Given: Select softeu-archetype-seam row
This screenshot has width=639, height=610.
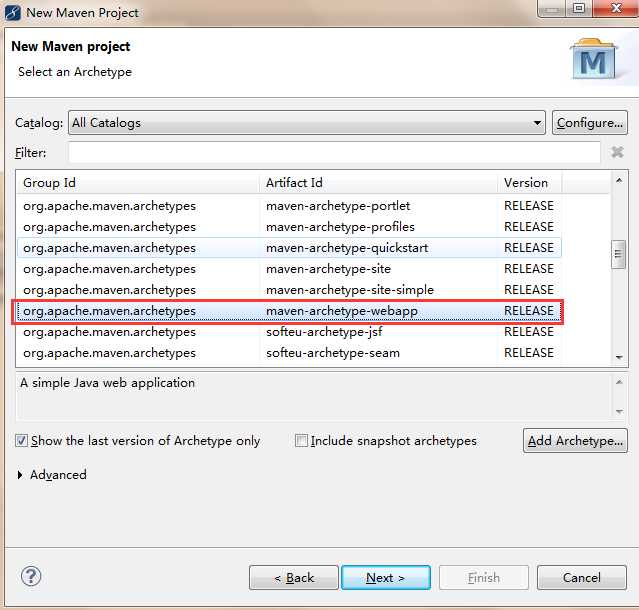Looking at the screenshot, I should point(289,353).
